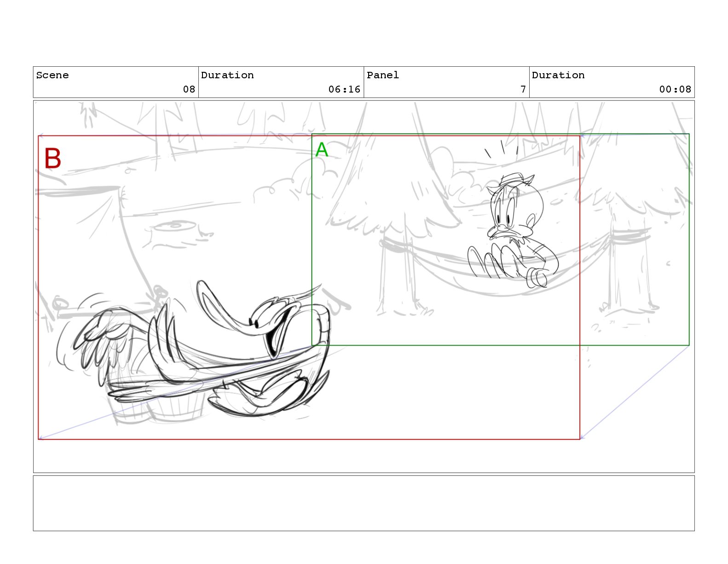
Task: Click the "Duration" label beside the Scene field
Action: 227,75
